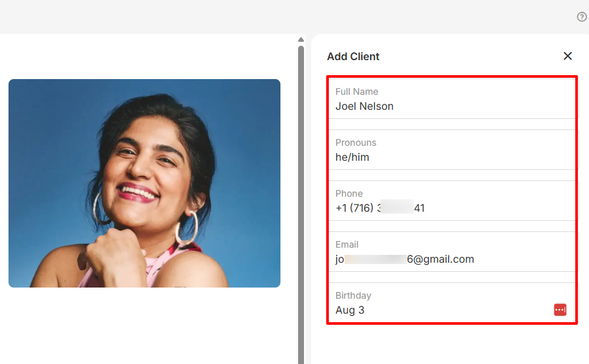The image size is (589, 364).
Task: Open the help question mark icon
Action: [x=582, y=17]
